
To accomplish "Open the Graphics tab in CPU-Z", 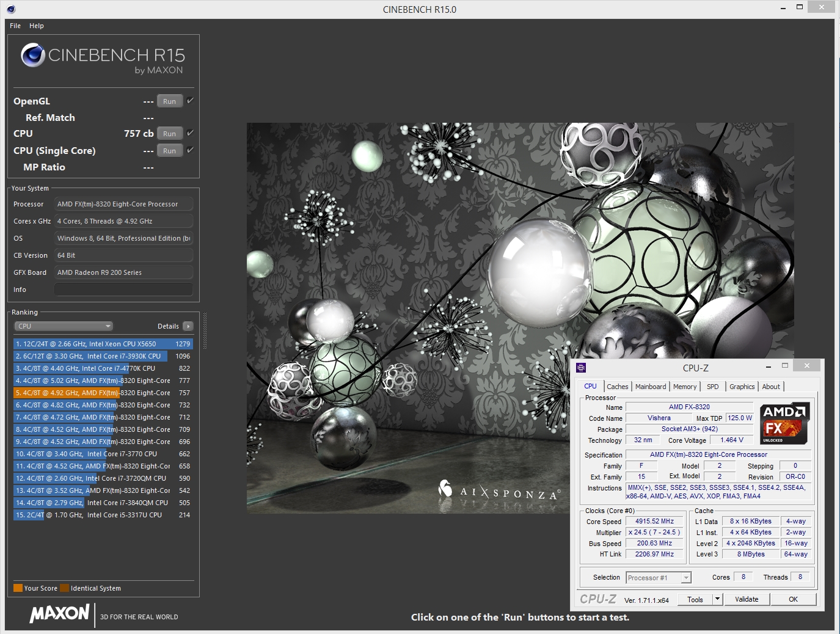I will (x=742, y=387).
